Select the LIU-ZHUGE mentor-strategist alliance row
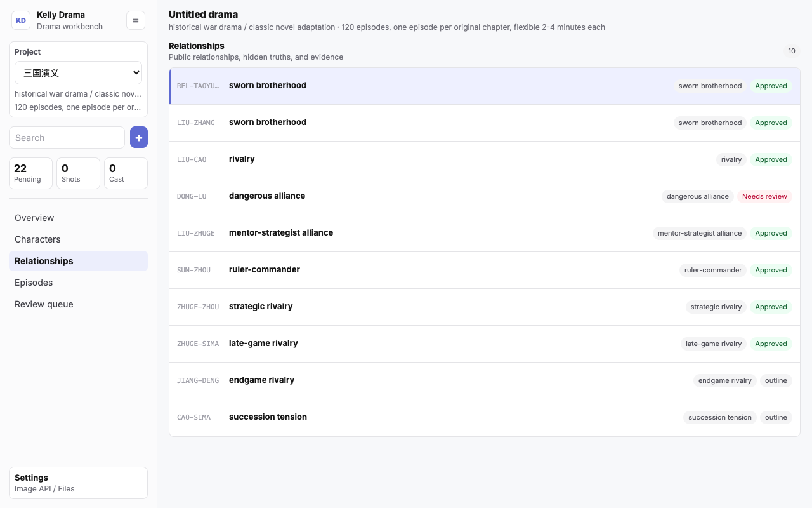The width and height of the screenshot is (812, 508). [485, 233]
